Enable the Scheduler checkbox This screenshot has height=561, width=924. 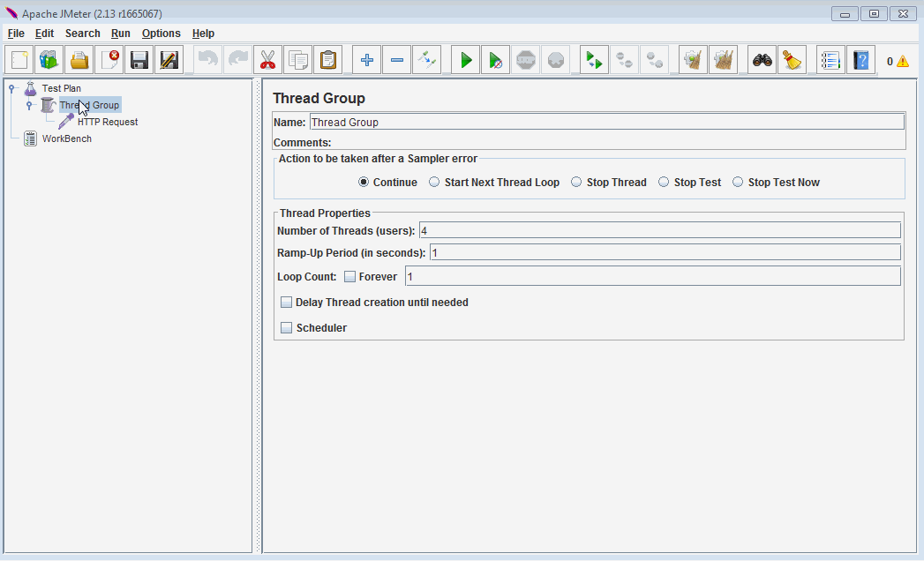click(287, 327)
